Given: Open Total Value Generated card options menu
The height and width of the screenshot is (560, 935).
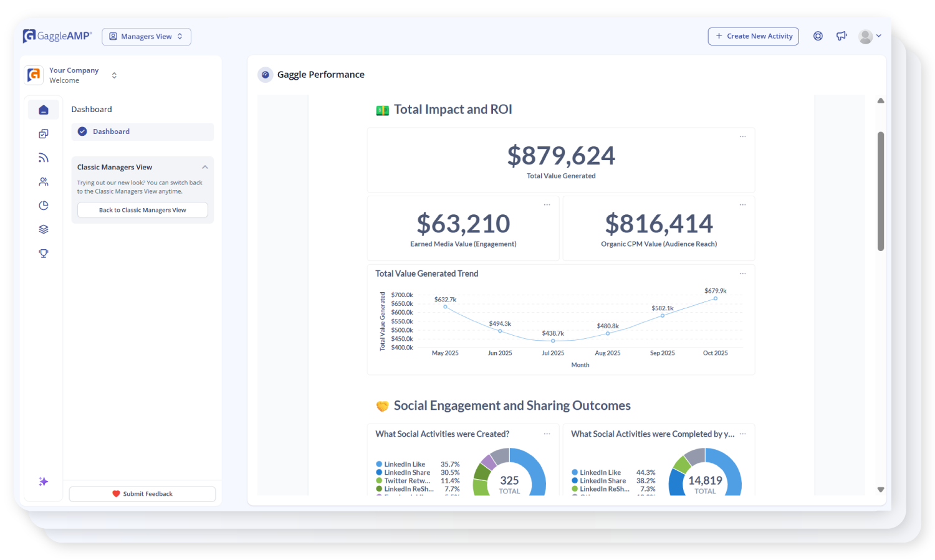Looking at the screenshot, I should pos(742,136).
